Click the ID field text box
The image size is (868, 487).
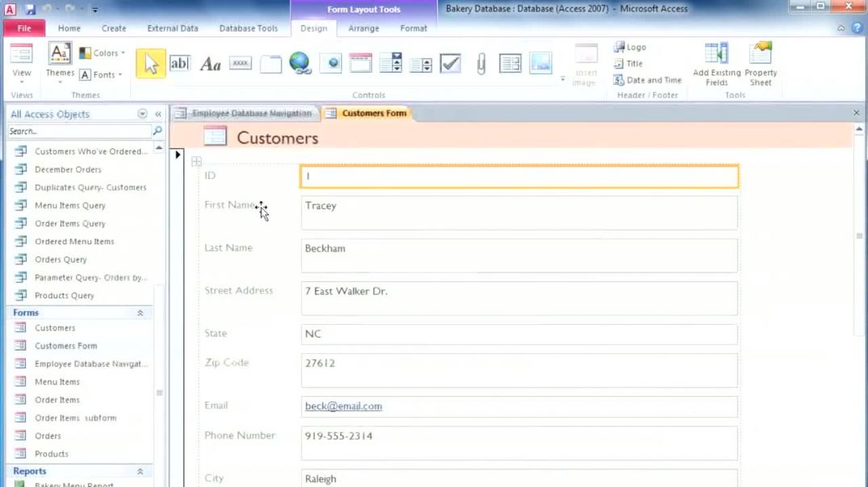[x=520, y=177]
